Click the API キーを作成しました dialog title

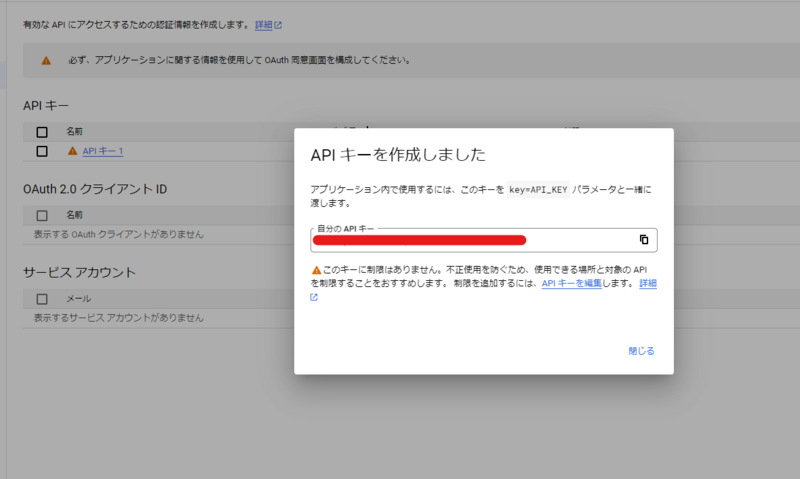tap(398, 155)
